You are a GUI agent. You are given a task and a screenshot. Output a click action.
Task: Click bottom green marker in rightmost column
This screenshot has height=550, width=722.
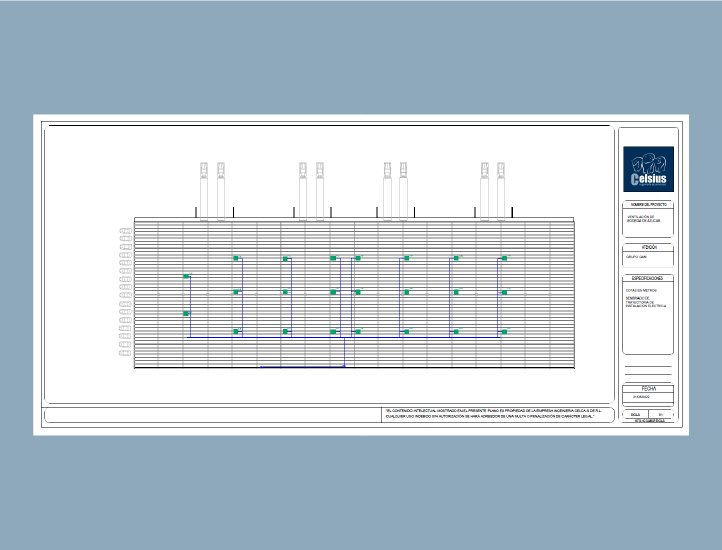tap(504, 331)
